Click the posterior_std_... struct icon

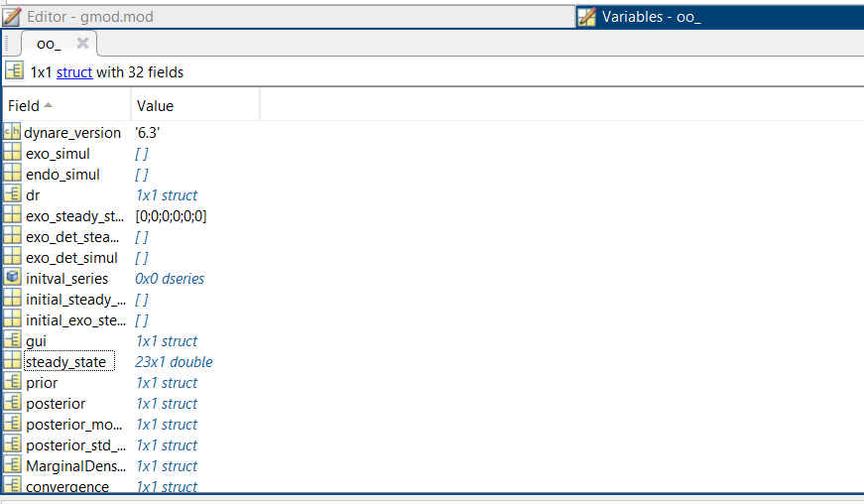(12, 444)
